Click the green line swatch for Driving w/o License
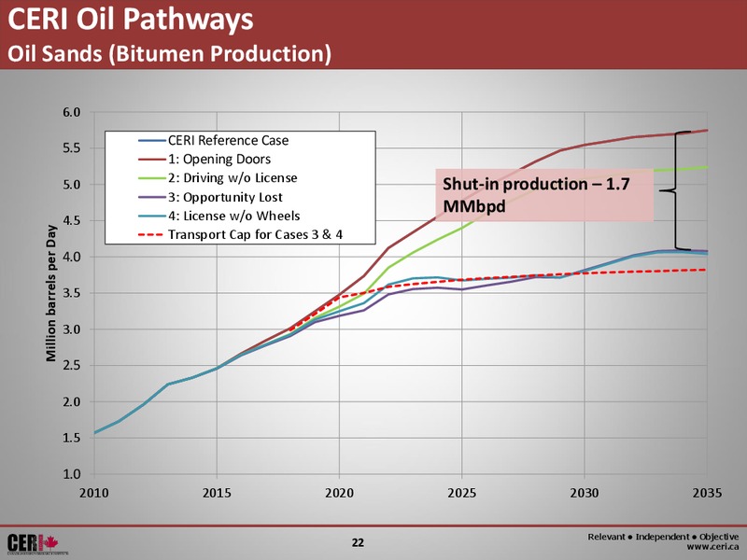 [152, 178]
